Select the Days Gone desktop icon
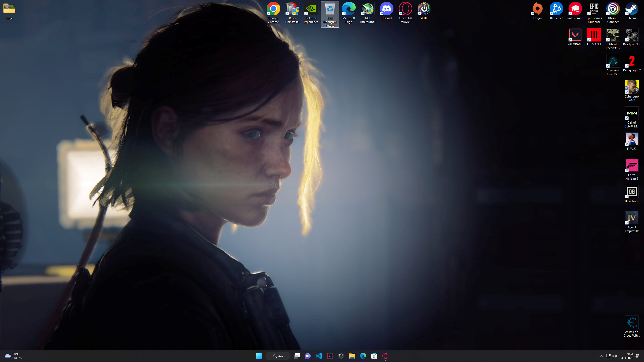The width and height of the screenshot is (644, 362). (632, 194)
